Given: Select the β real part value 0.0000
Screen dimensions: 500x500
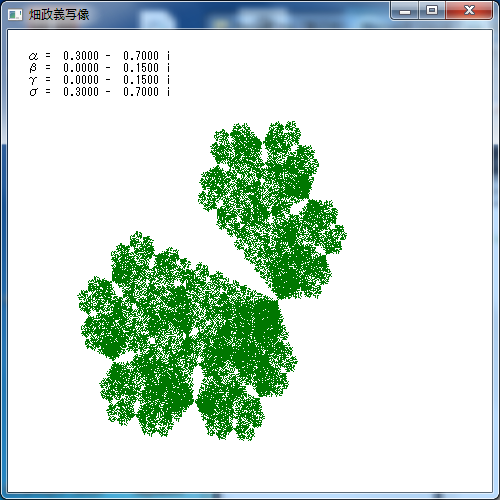Looking at the screenshot, I should click(x=81, y=68).
